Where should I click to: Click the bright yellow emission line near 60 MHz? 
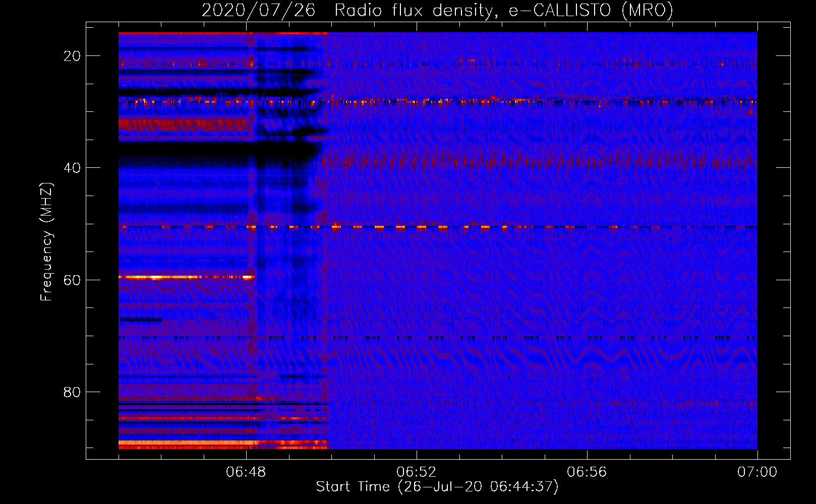click(187, 277)
